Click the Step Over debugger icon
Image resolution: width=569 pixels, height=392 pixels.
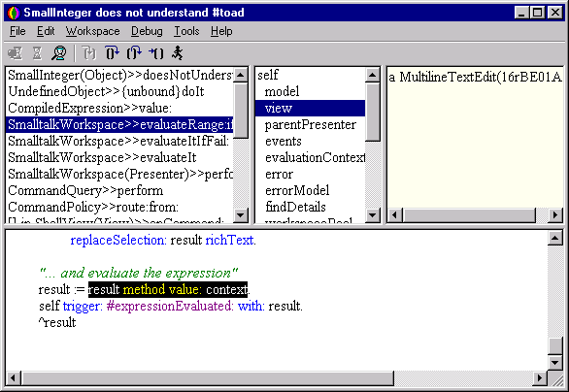click(134, 53)
